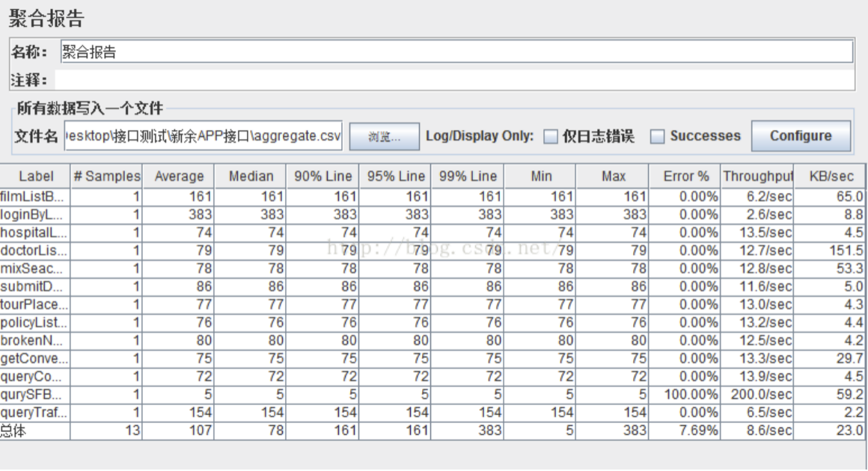The image size is (868, 471).
Task: Select the policyList... row label
Action: click(35, 322)
